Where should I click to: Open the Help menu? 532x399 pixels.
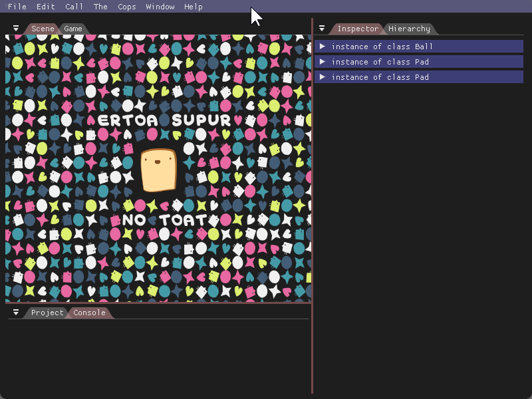(x=194, y=7)
